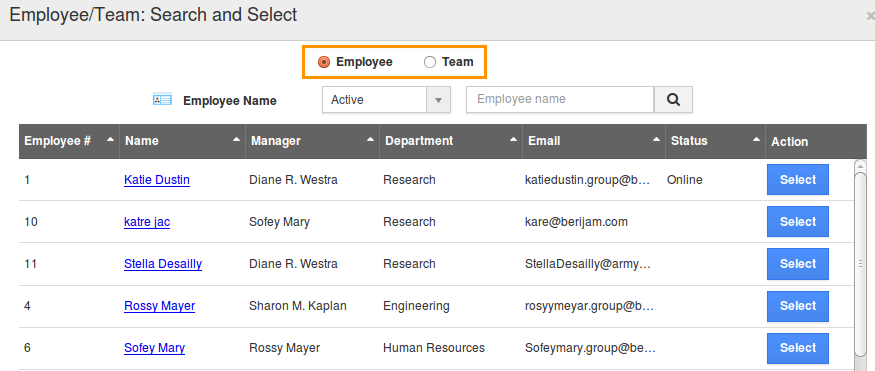Click the dropdown arrow next to Active
This screenshot has width=875, height=371.
pos(439,100)
